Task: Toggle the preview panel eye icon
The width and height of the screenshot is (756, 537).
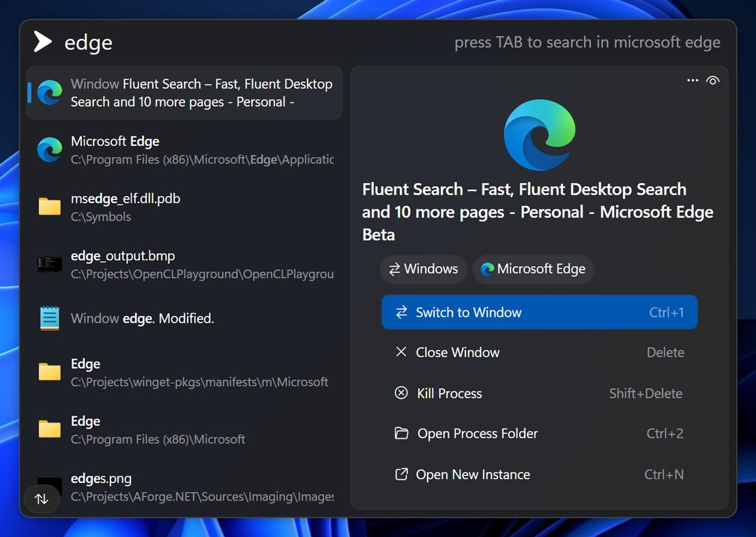Action: pyautogui.click(x=713, y=80)
